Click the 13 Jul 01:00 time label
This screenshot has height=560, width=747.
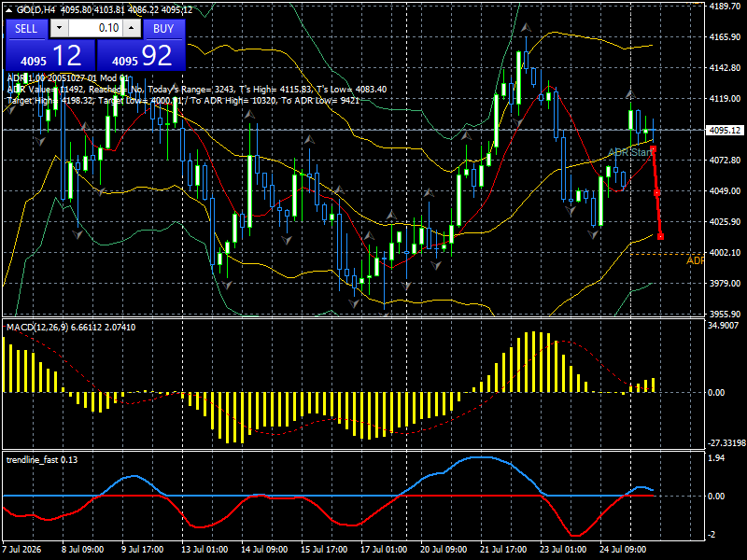point(204,550)
